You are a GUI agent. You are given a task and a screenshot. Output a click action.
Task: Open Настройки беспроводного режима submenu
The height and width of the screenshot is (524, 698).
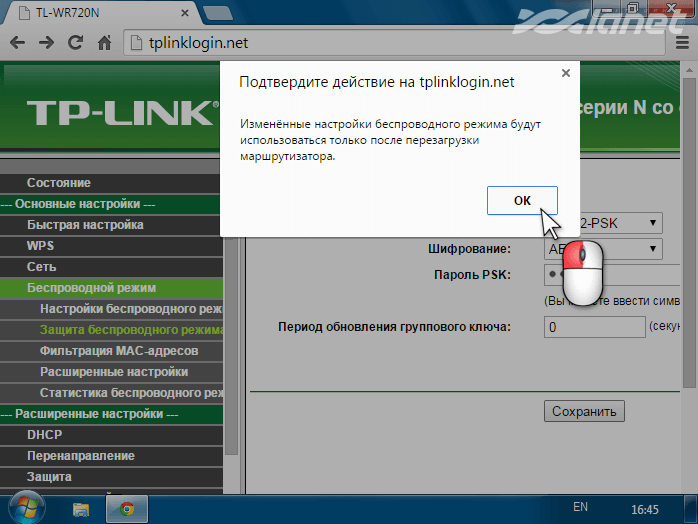(110, 309)
